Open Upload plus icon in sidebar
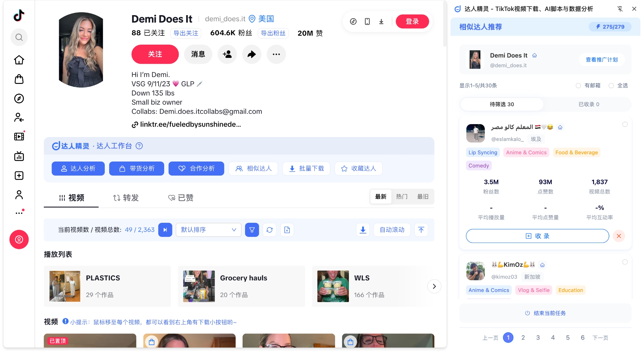 19,175
